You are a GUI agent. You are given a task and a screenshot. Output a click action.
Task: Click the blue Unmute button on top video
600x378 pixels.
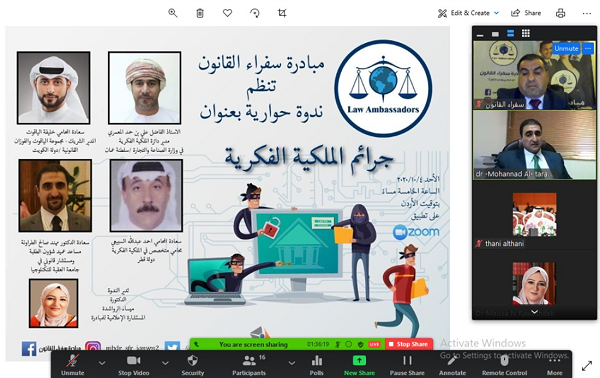click(566, 48)
